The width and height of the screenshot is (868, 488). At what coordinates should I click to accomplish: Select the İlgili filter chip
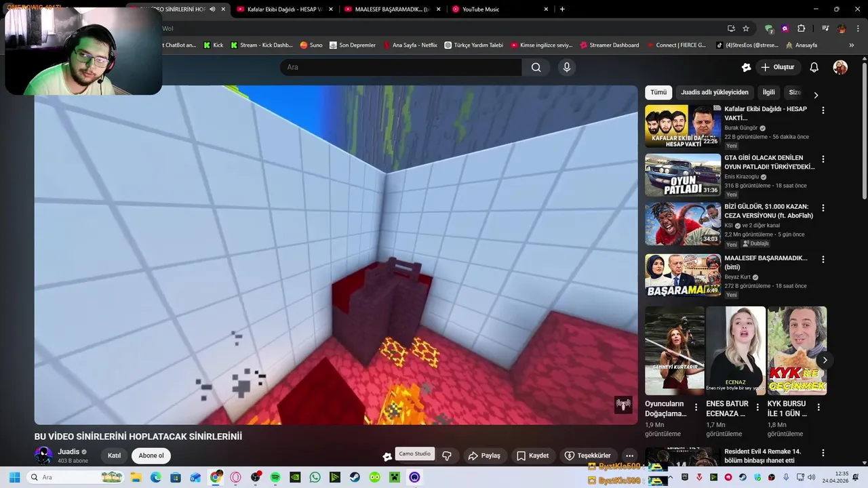pyautogui.click(x=768, y=92)
